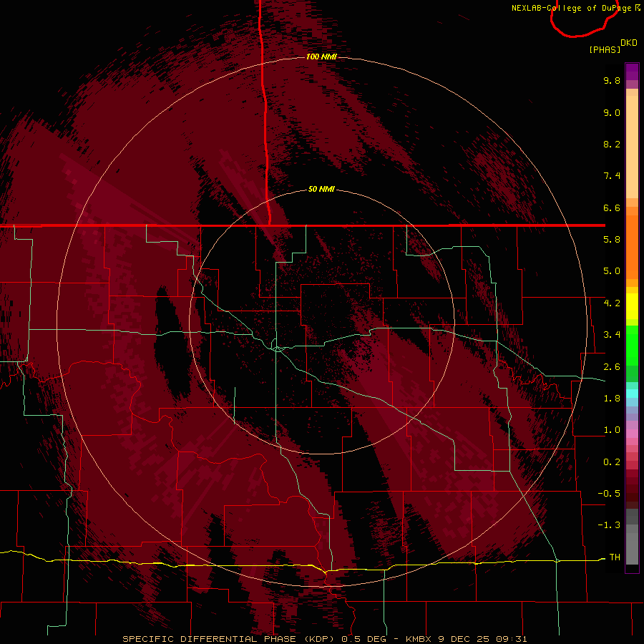Image resolution: width=644 pixels, height=644 pixels.
Task: Click the 2.6 value on the scale
Action: coord(612,367)
